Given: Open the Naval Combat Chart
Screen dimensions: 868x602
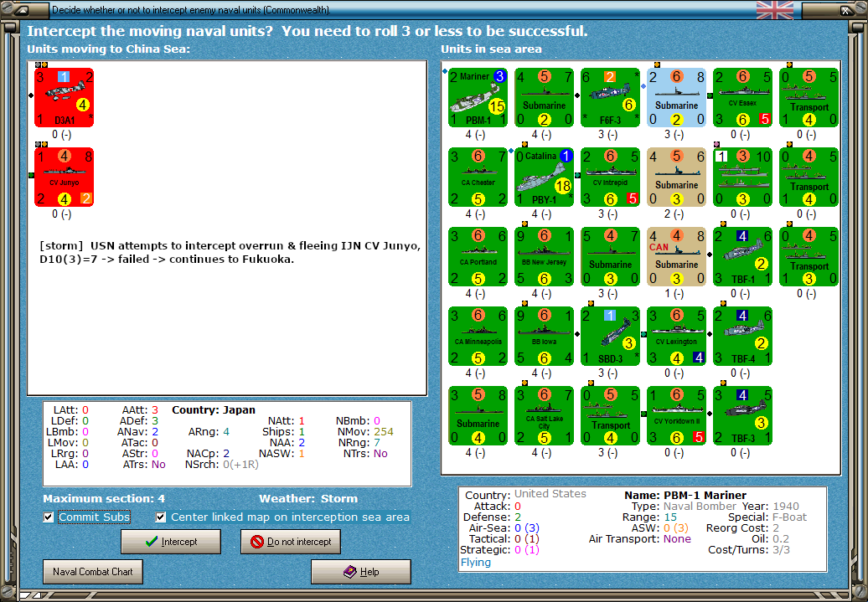Looking at the screenshot, I should [x=93, y=572].
